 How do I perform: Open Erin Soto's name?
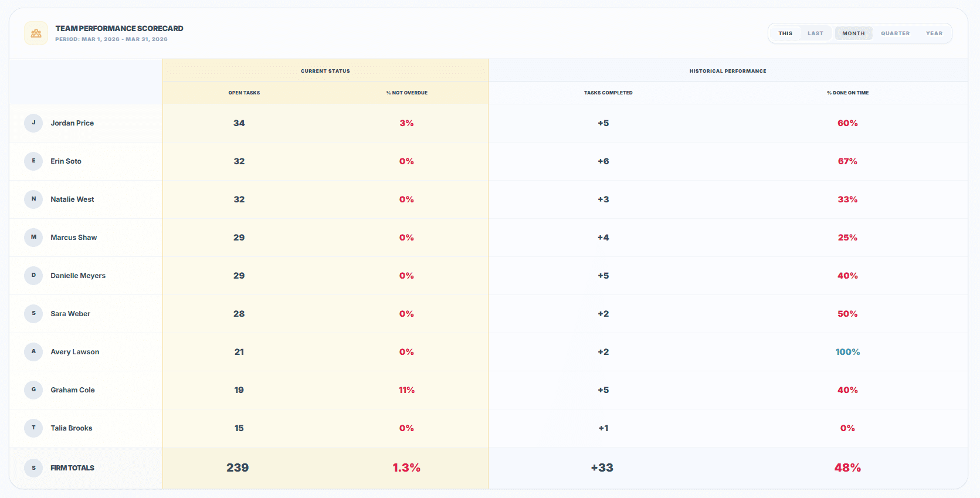coord(66,161)
